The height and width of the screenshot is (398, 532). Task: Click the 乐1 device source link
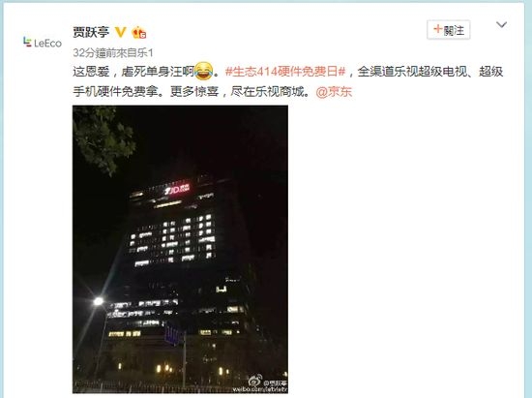tap(145, 52)
